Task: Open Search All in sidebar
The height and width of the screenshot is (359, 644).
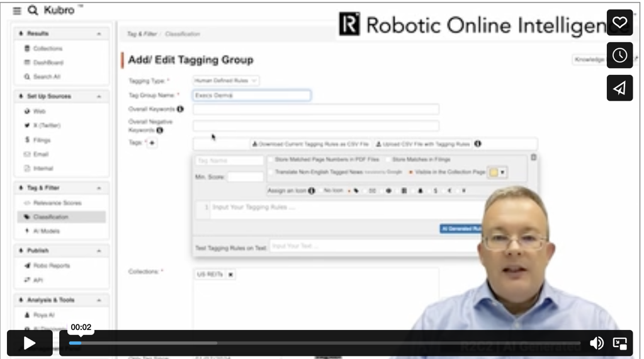Action: pyautogui.click(x=42, y=77)
